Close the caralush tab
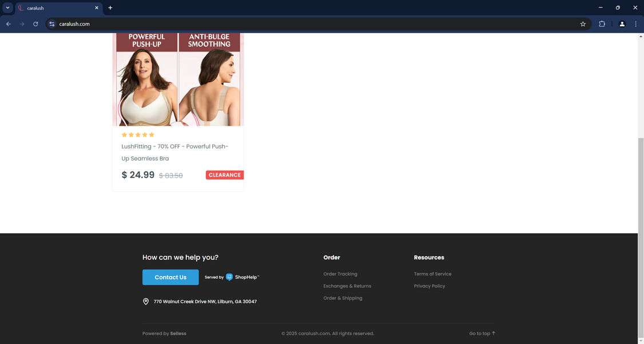This screenshot has width=644, height=344. click(x=97, y=8)
